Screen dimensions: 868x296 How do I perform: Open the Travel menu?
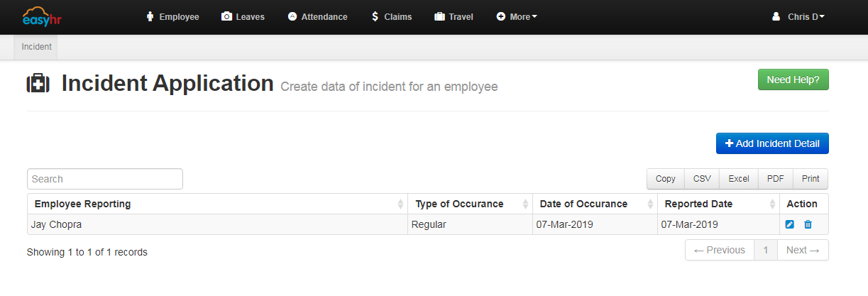click(454, 17)
